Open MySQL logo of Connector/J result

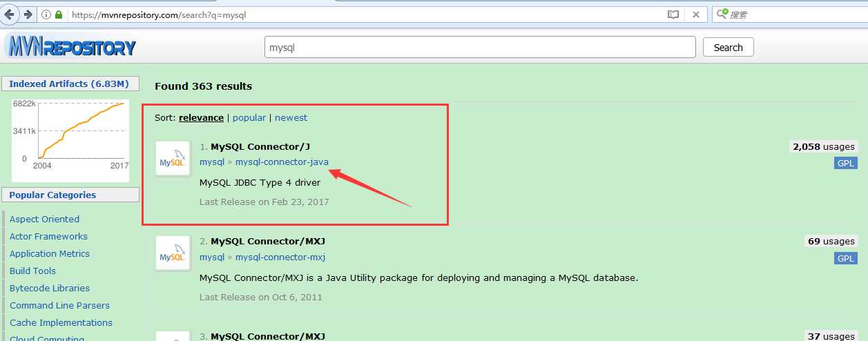pyautogui.click(x=173, y=159)
